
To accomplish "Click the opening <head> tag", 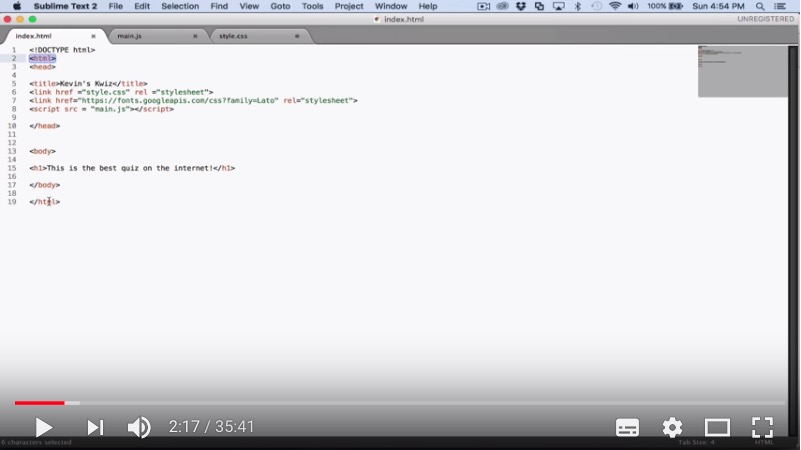I will click(x=42, y=66).
